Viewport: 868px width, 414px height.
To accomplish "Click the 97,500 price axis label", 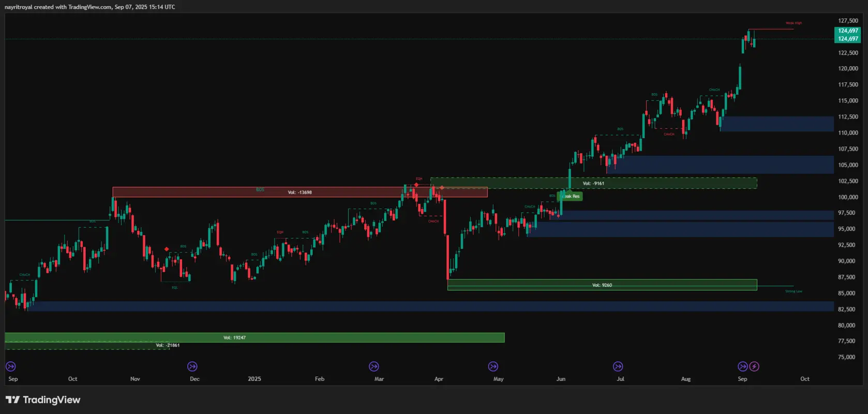I will point(848,213).
